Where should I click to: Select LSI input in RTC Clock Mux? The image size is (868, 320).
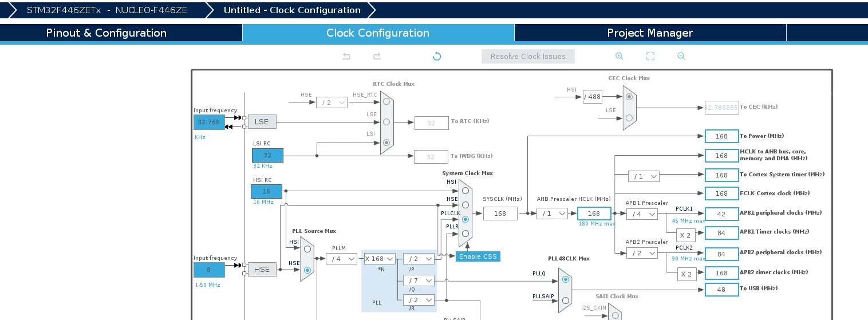pyautogui.click(x=386, y=142)
